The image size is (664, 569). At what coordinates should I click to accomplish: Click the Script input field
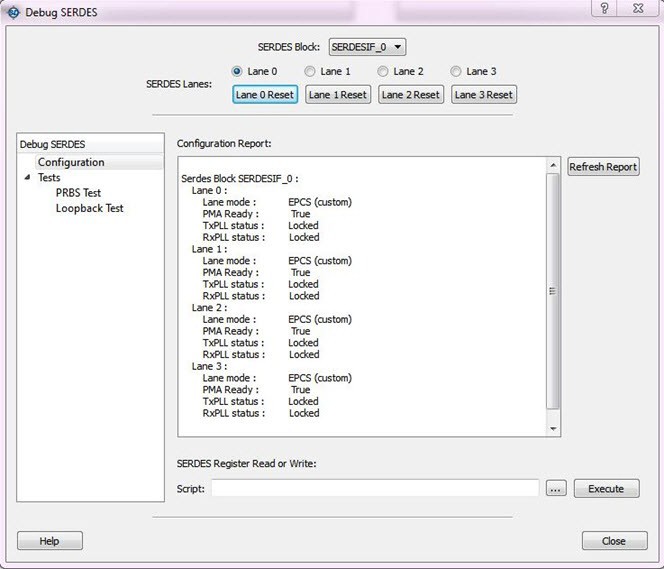pyautogui.click(x=375, y=489)
